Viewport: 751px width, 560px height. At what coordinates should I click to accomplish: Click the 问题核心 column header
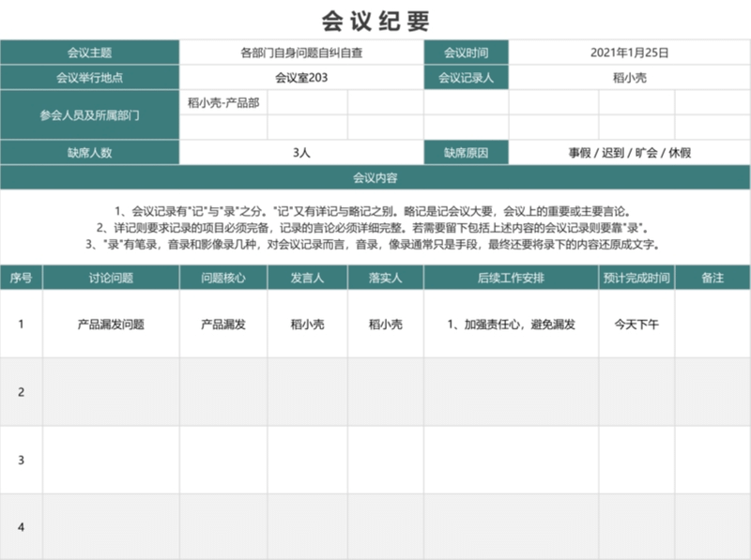[x=223, y=278]
